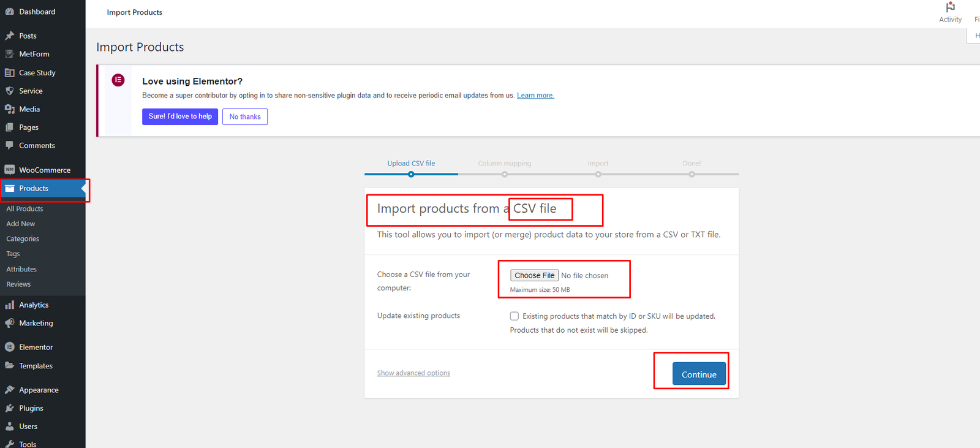
Task: Click the Marketing megaphone icon
Action: click(10, 323)
